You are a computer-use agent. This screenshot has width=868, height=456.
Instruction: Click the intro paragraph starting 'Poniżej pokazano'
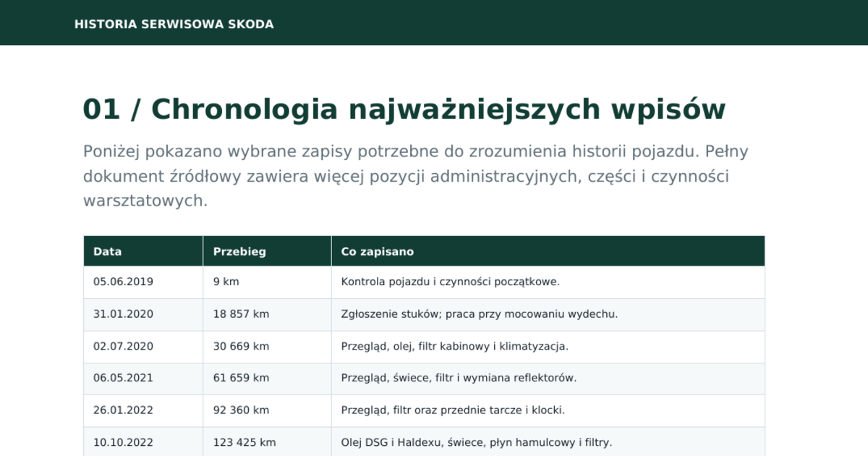416,176
